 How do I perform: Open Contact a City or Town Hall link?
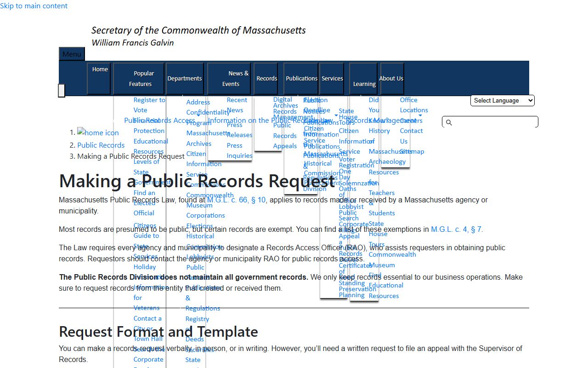[148, 328]
